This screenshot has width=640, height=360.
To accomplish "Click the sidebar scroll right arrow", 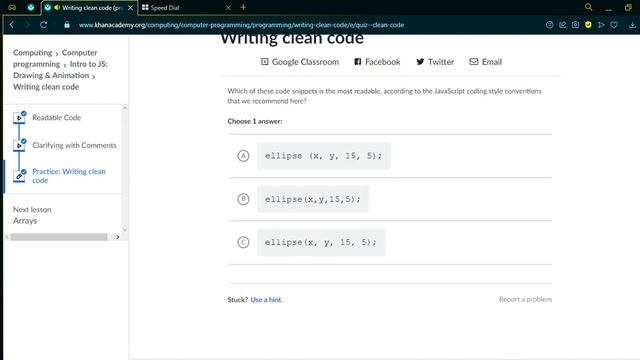I will [x=118, y=237].
